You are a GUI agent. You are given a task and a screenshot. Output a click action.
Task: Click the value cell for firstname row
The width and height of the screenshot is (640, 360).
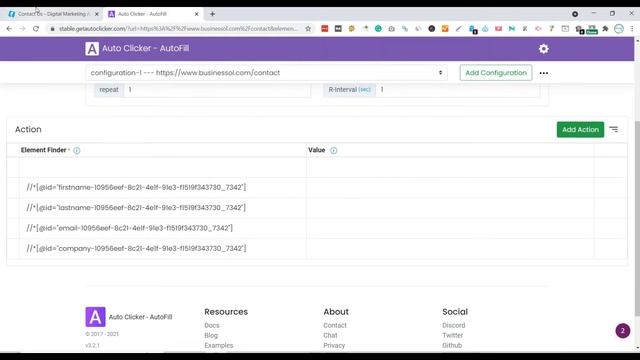coord(450,187)
